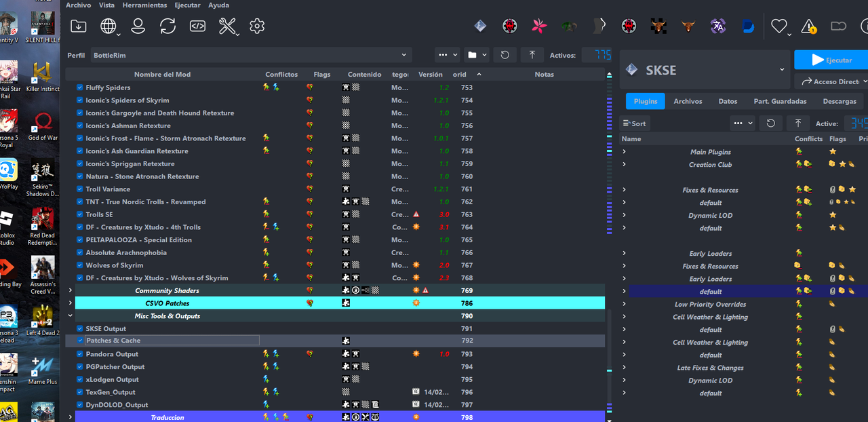Open the SKSE executable dropdown
Image resolution: width=868 pixels, height=422 pixels.
point(704,70)
